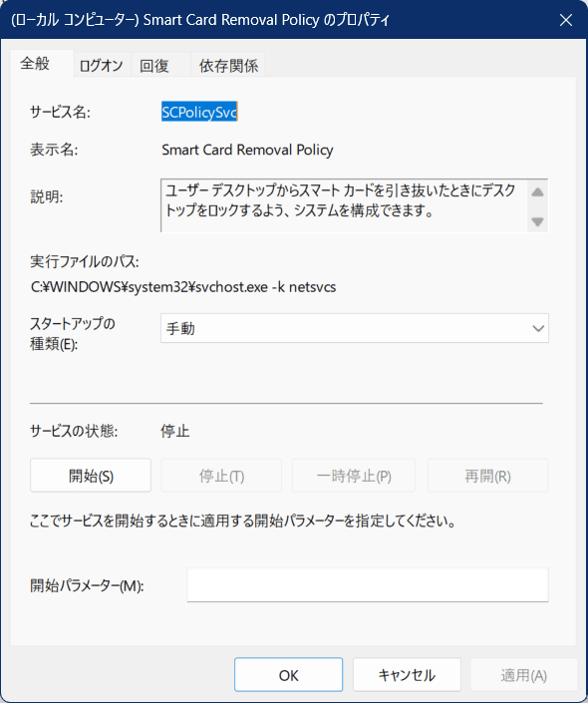Click the 再開(R) button
Screen dimensions: 588x703
click(x=487, y=476)
